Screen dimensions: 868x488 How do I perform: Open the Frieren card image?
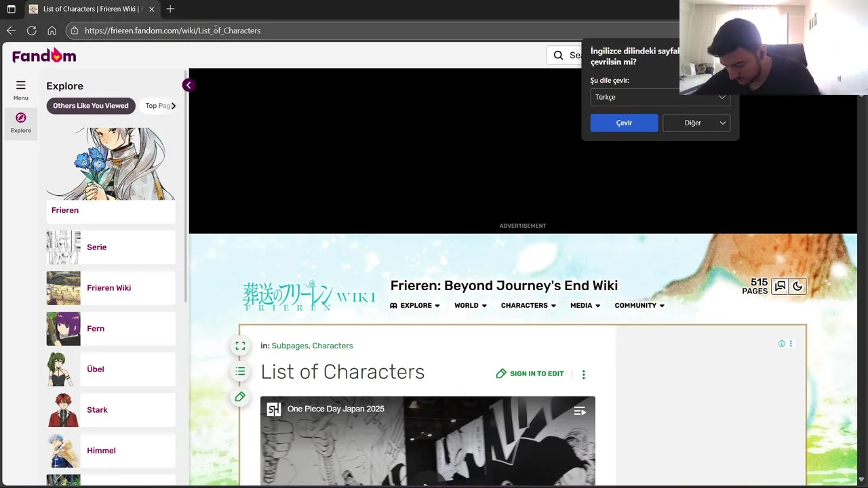click(x=111, y=163)
